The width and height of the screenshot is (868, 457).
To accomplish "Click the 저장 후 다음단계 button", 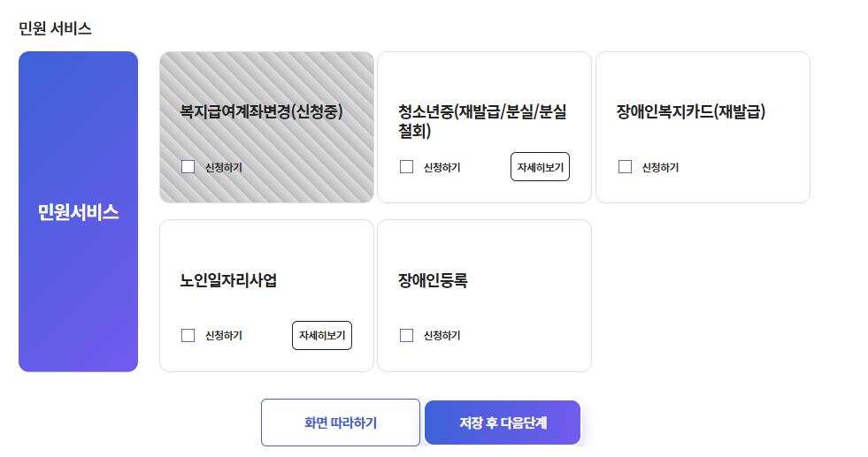I will point(503,423).
